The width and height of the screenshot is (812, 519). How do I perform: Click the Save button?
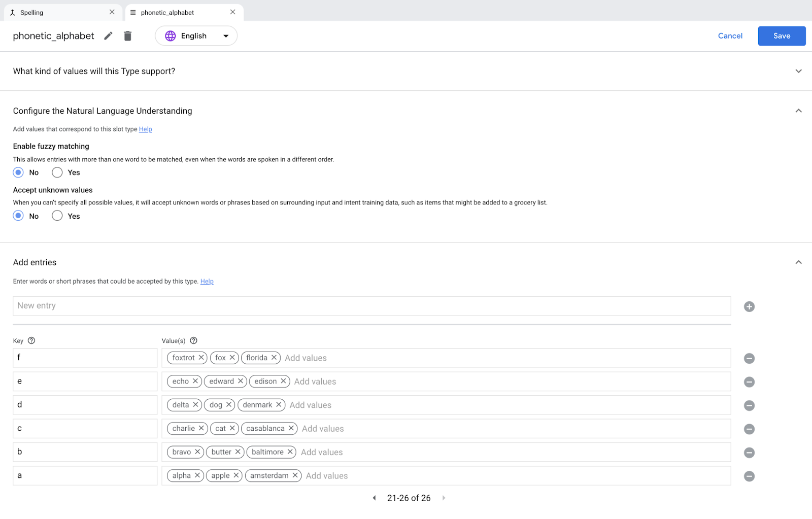[782, 36]
